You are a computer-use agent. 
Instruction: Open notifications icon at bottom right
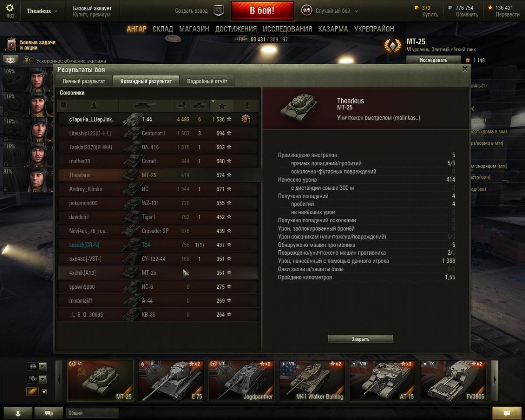click(x=507, y=413)
